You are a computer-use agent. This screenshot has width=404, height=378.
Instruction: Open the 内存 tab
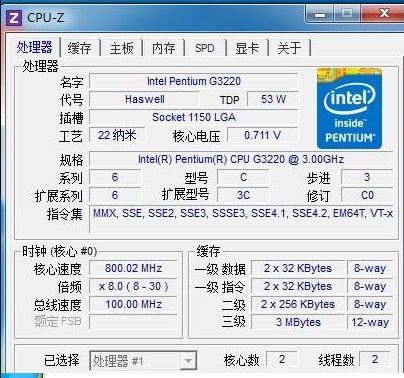(x=163, y=48)
